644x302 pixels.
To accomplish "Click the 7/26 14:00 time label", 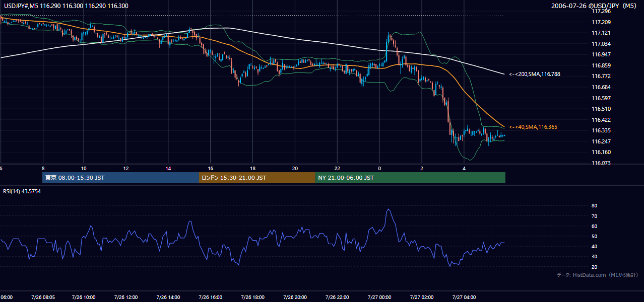I will (168, 297).
